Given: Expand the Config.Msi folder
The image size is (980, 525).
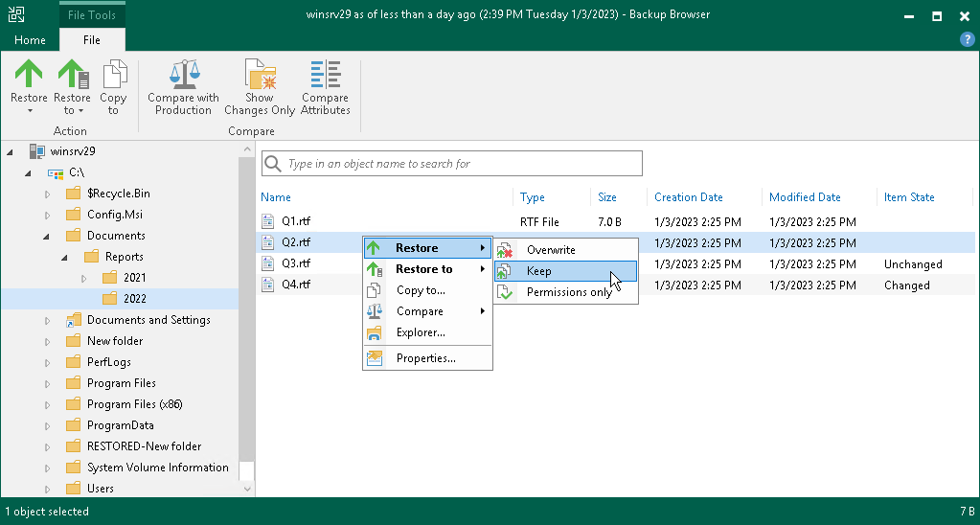Looking at the screenshot, I should coord(48,215).
